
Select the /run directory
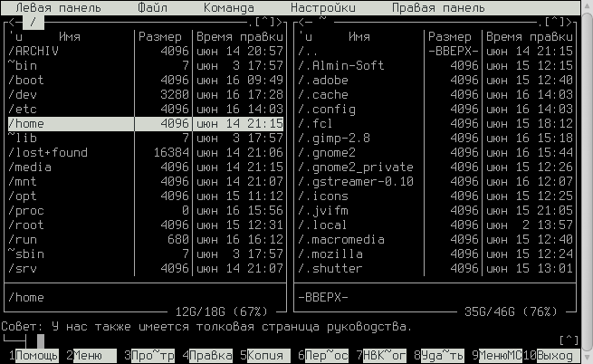pos(146,240)
